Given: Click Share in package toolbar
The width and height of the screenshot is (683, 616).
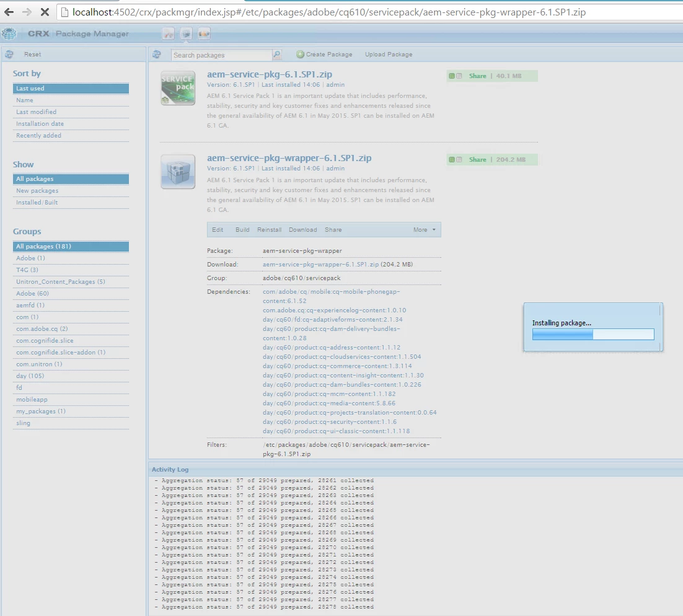Looking at the screenshot, I should 333,229.
